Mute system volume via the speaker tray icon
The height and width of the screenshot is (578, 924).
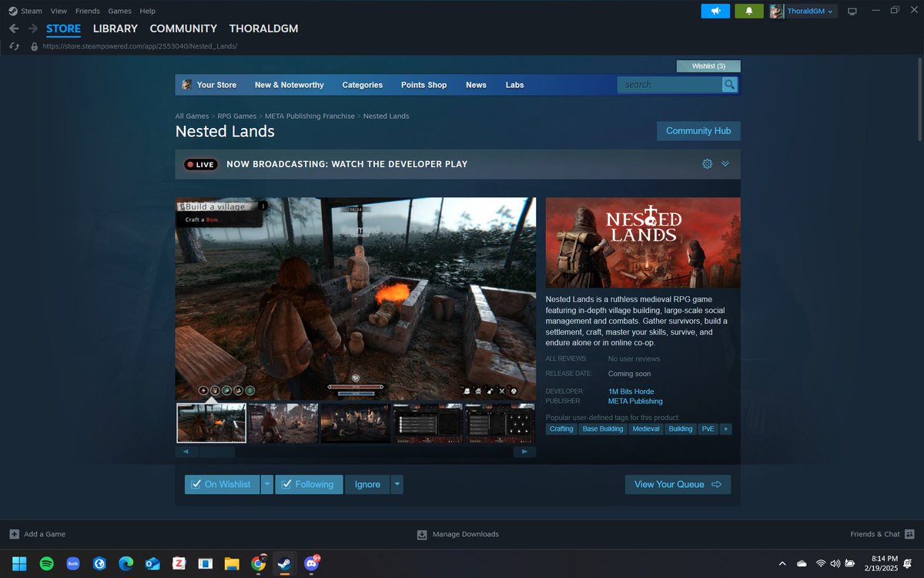tap(835, 563)
